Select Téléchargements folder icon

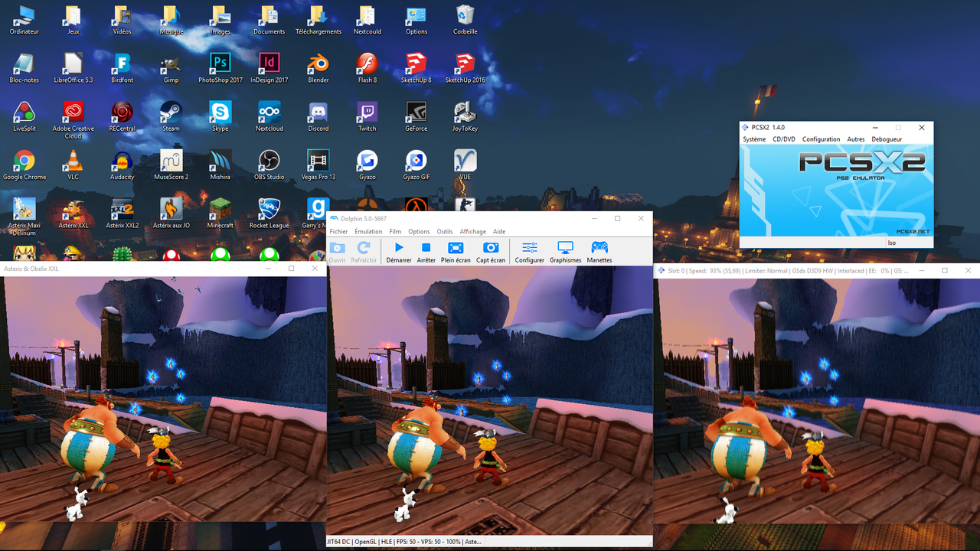click(x=318, y=20)
